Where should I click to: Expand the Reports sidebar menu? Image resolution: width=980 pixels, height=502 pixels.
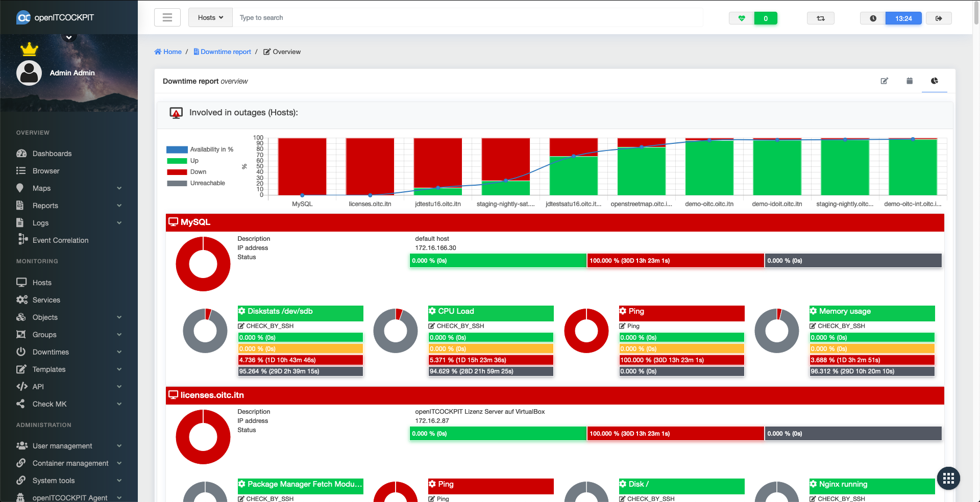pyautogui.click(x=69, y=206)
